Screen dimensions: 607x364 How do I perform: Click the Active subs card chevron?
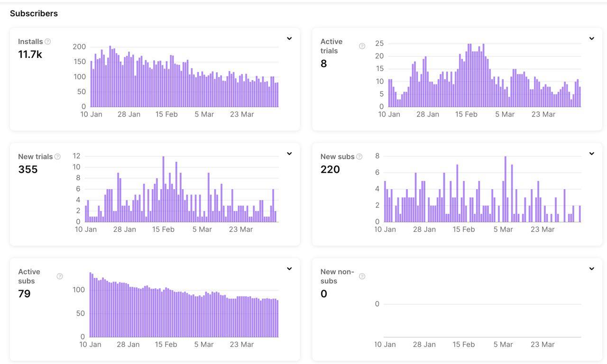pos(289,269)
